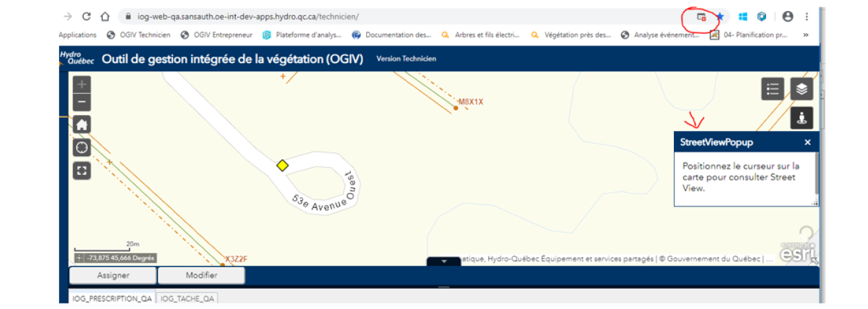Viewport: 868px width, 309px height.
Task: Go forward in browser history
Action: (67, 16)
